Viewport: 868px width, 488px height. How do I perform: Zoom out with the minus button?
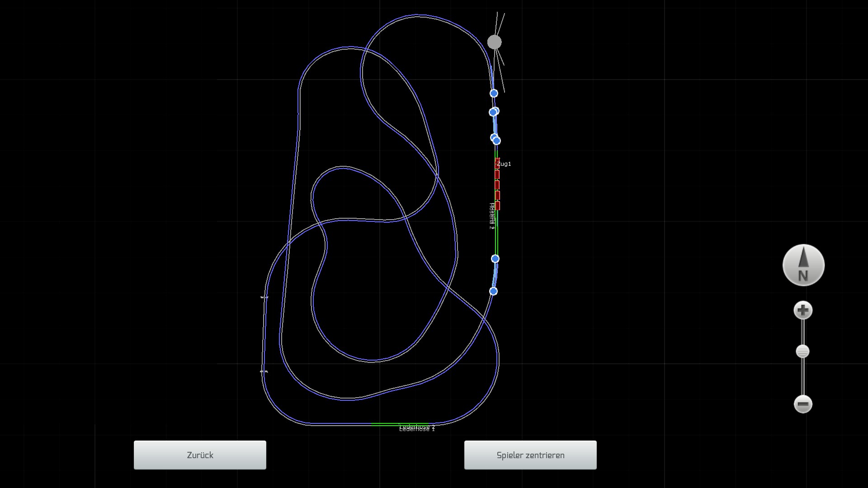tap(803, 404)
